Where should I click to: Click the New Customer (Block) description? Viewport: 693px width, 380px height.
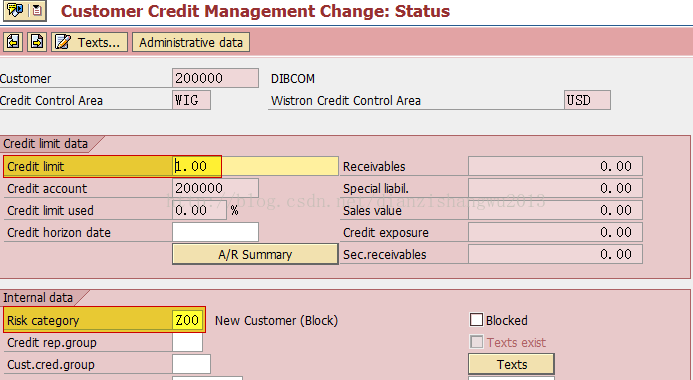click(276, 320)
